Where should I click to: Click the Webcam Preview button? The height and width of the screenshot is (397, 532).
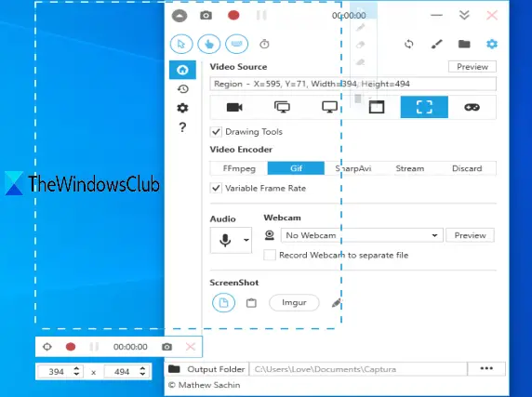tap(470, 235)
